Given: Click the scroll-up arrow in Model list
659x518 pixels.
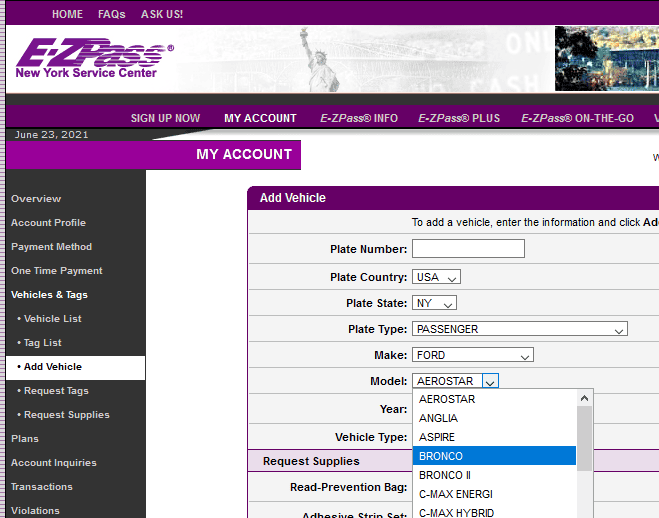Looking at the screenshot, I should click(585, 398).
